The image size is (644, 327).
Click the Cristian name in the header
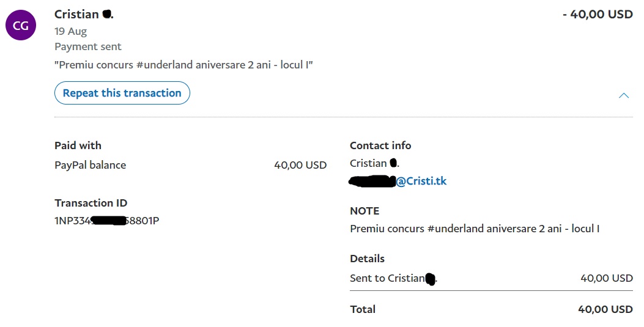(77, 14)
